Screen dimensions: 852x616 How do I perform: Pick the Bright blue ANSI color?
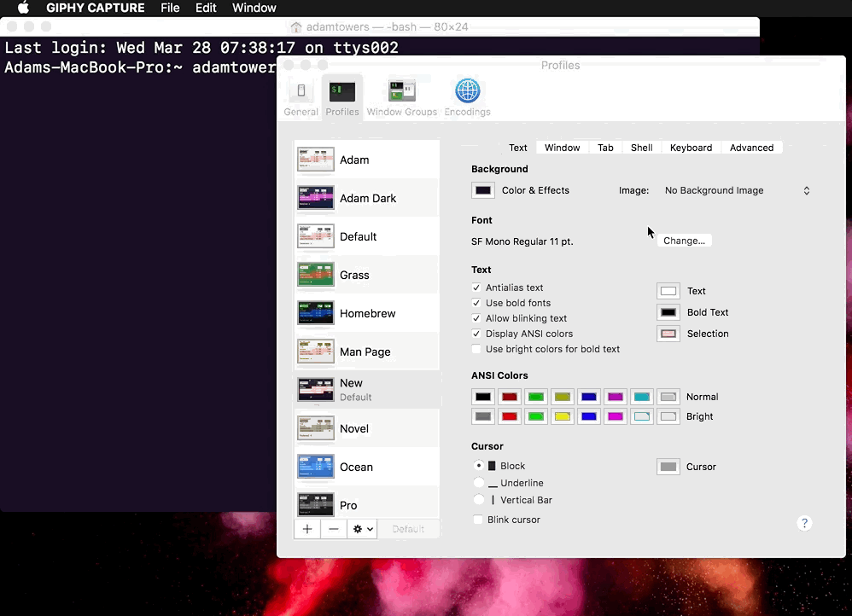(589, 416)
